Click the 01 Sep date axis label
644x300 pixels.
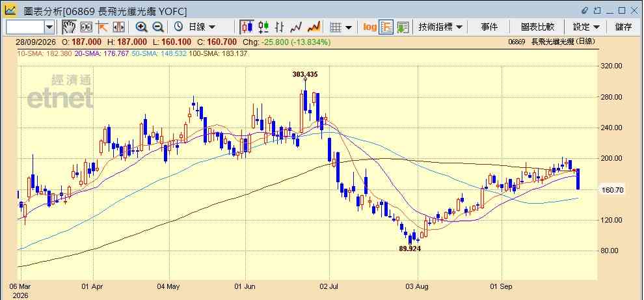pos(501,286)
